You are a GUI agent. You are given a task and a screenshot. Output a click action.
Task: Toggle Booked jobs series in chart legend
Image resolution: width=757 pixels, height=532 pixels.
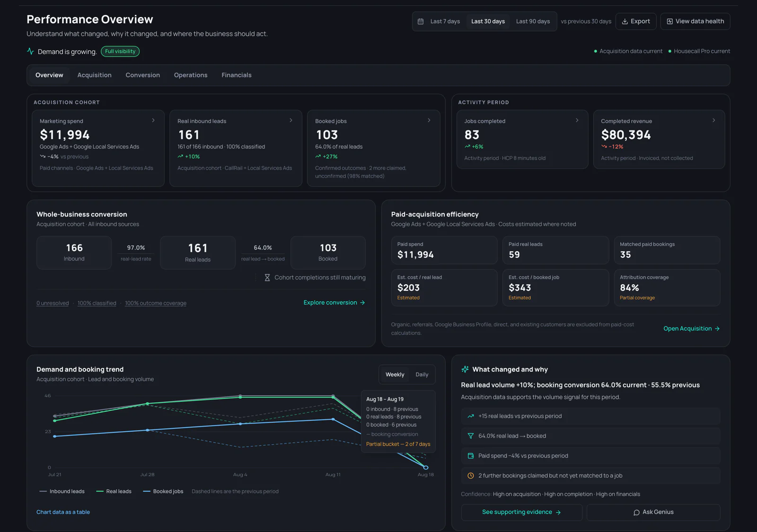[163, 491]
